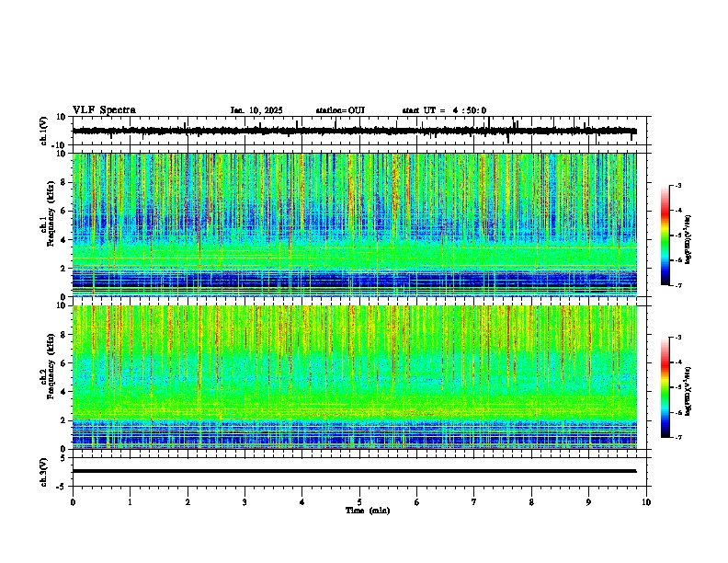Click time axis tick label "2"

188,502
